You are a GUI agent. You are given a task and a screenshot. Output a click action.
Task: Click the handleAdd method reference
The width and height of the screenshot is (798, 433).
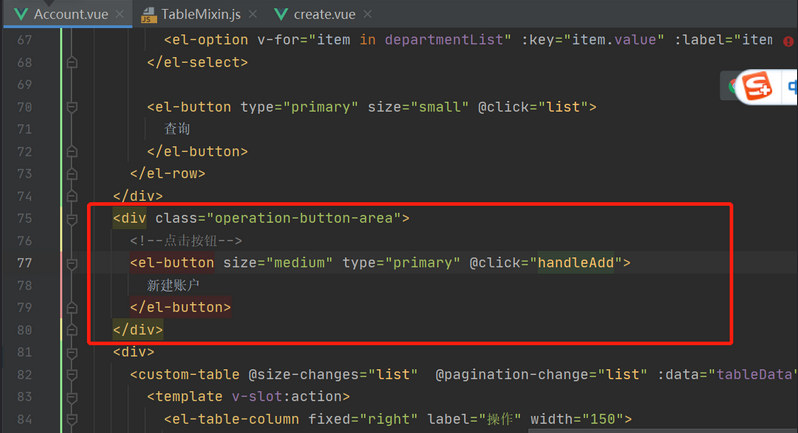[576, 263]
